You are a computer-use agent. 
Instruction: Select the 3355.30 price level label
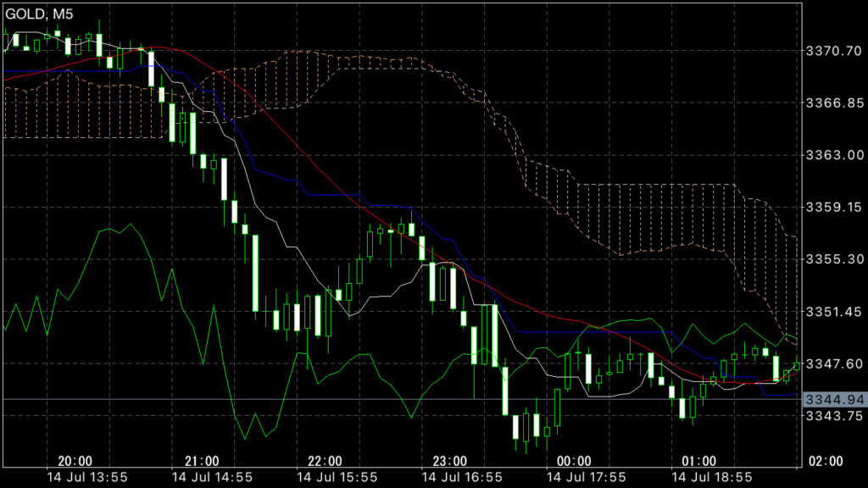click(834, 259)
